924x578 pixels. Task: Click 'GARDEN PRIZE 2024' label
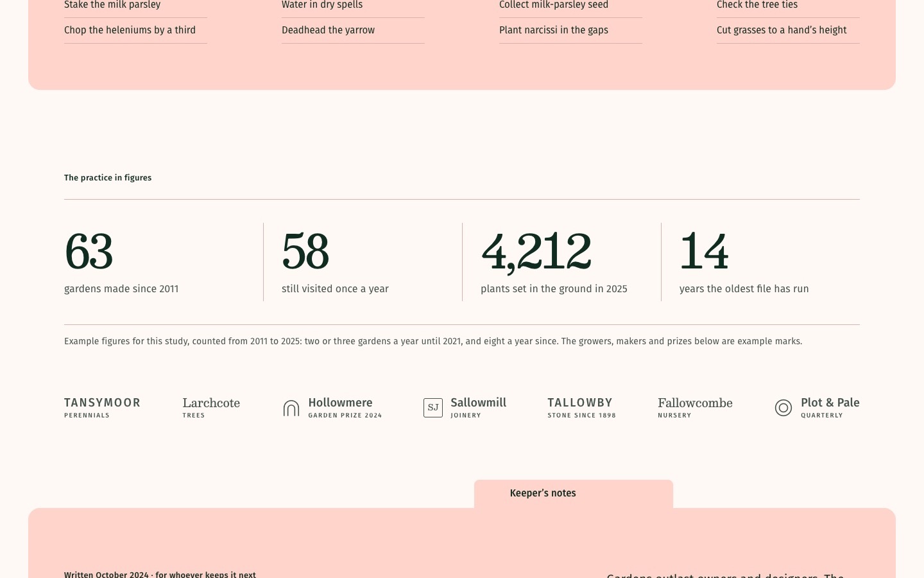(345, 416)
